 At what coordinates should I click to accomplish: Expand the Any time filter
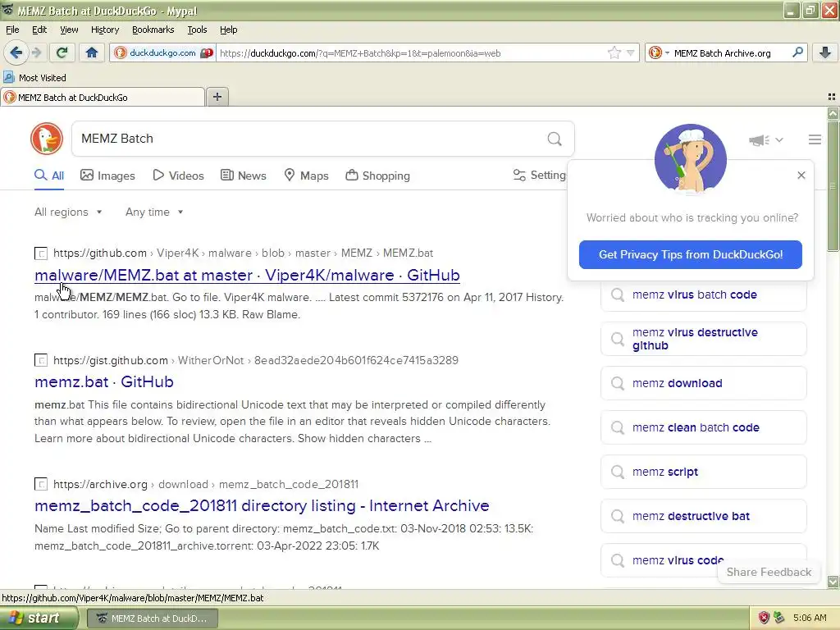(x=154, y=212)
